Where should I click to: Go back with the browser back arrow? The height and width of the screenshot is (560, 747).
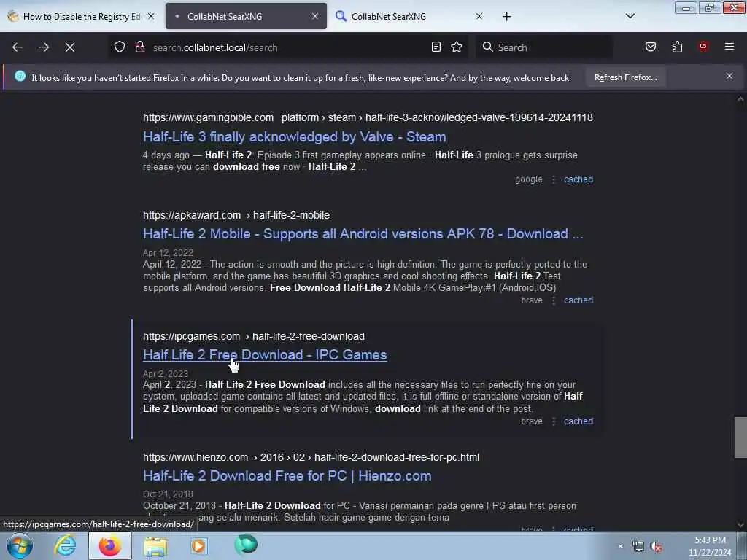18,47
